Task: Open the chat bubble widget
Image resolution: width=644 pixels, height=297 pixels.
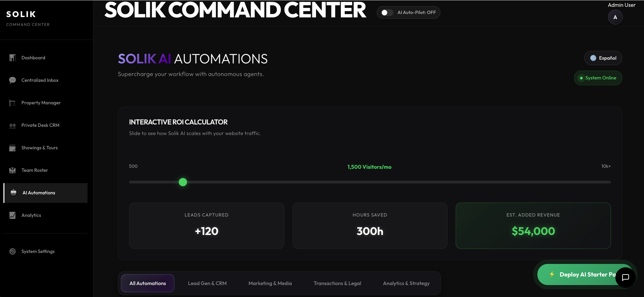Action: click(626, 278)
